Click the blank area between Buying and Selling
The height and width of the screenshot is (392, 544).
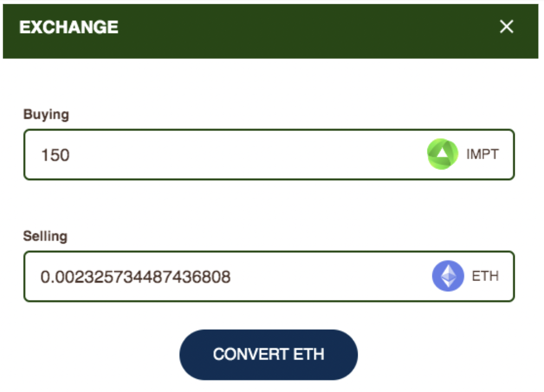(x=269, y=205)
